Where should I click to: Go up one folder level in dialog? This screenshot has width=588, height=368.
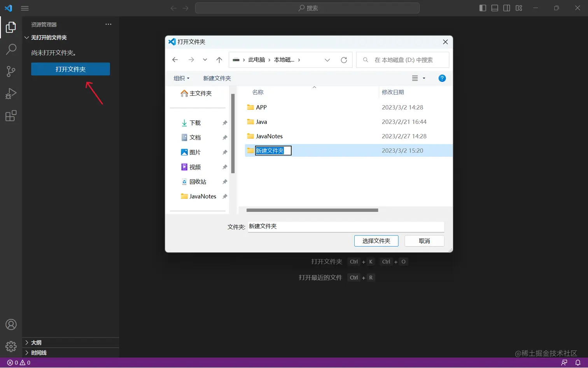coord(219,60)
